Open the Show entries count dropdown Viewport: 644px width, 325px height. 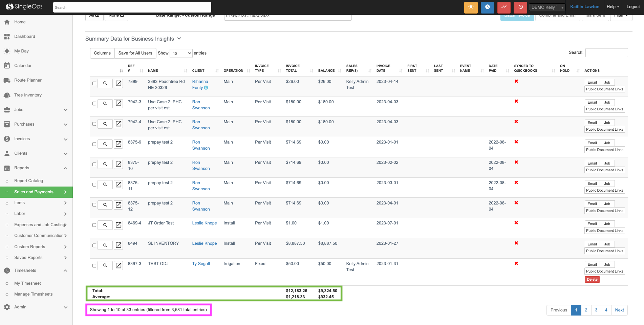181,53
